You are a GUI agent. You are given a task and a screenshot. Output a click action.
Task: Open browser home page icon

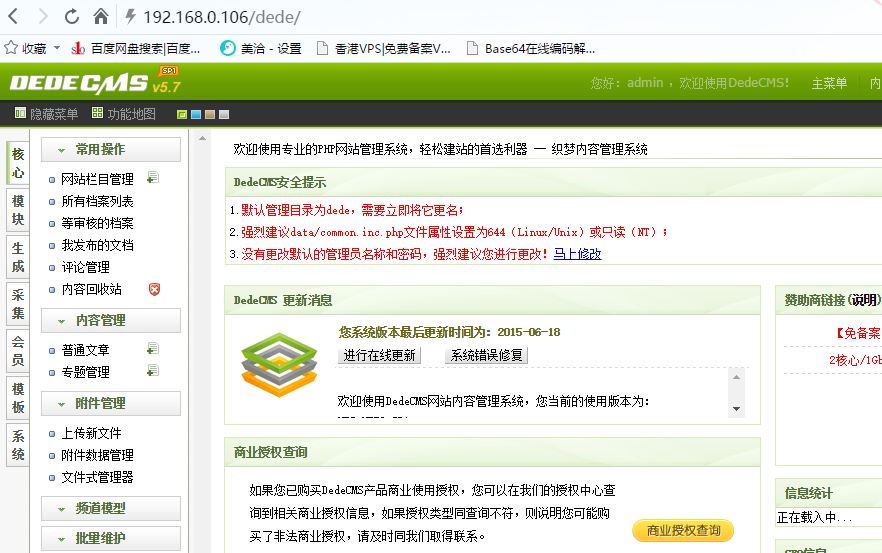click(x=101, y=16)
